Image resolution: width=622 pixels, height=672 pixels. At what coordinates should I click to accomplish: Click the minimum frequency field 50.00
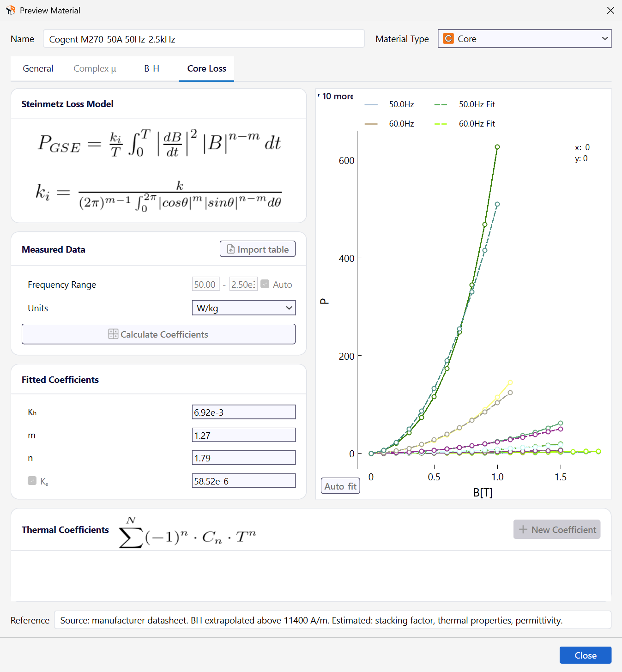(x=205, y=284)
